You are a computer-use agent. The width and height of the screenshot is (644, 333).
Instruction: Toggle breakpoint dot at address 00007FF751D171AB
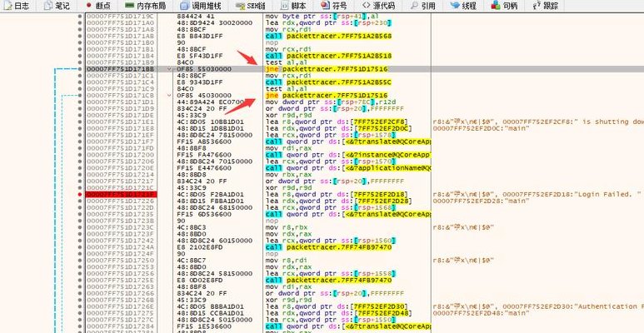[x=80, y=36]
